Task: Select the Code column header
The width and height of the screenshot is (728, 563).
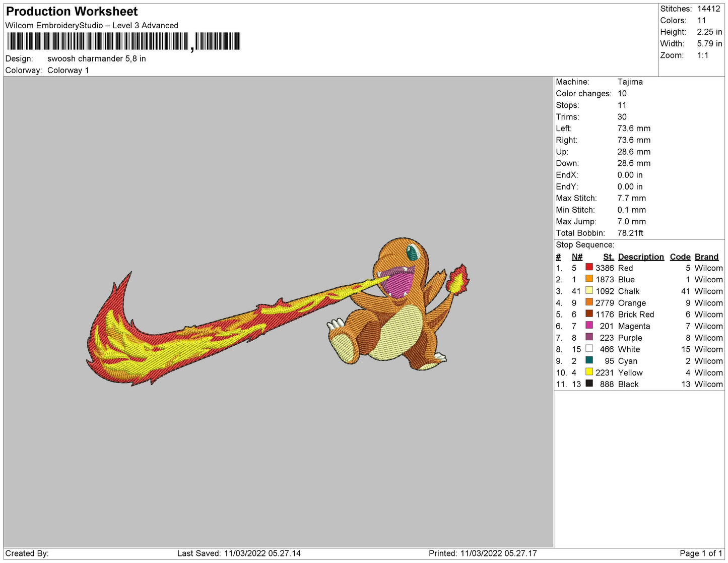Action: click(680, 257)
